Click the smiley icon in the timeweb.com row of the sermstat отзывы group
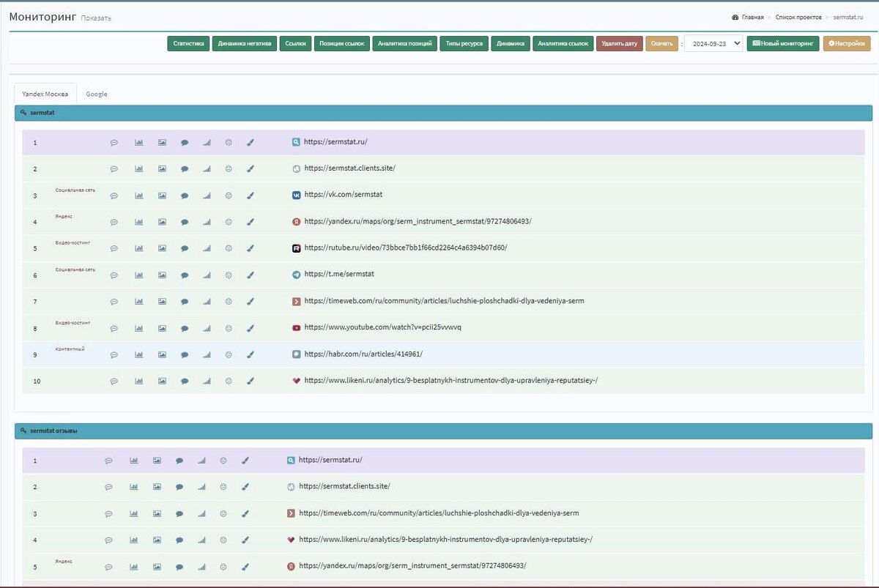Screen dimensions: 879x588 click(x=223, y=513)
